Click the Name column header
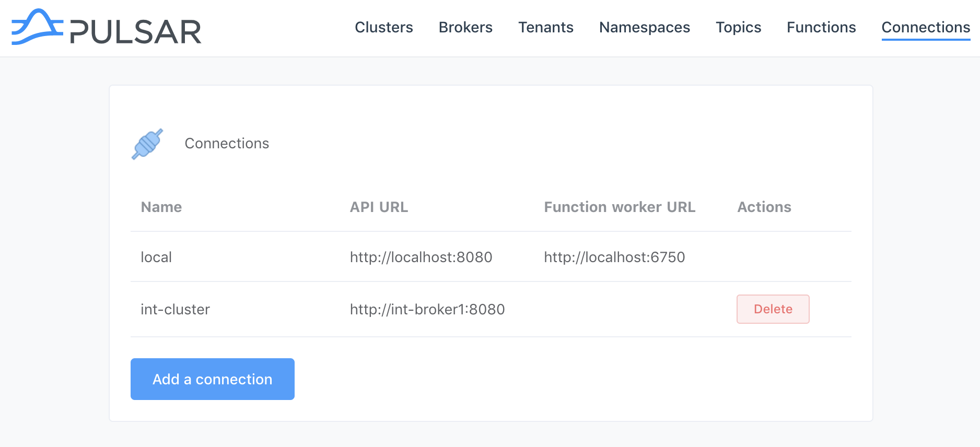 (161, 207)
